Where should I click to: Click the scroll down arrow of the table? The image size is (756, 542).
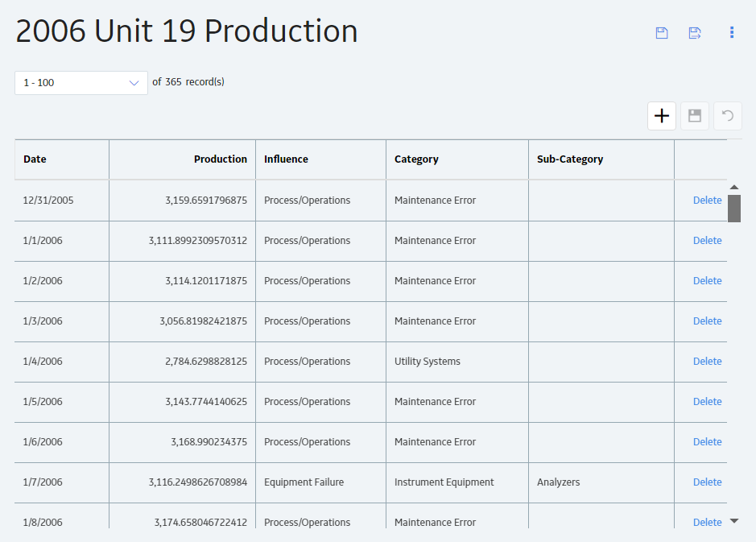pyautogui.click(x=734, y=521)
